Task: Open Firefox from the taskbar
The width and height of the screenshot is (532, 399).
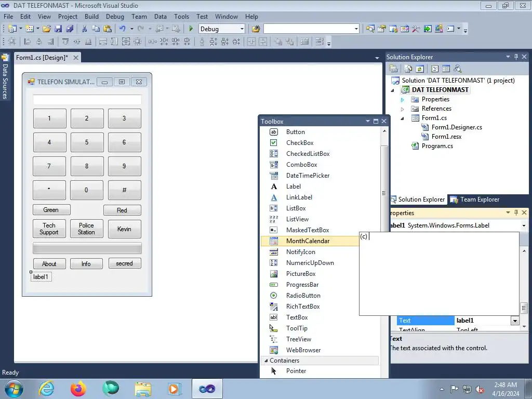Action: 78,389
